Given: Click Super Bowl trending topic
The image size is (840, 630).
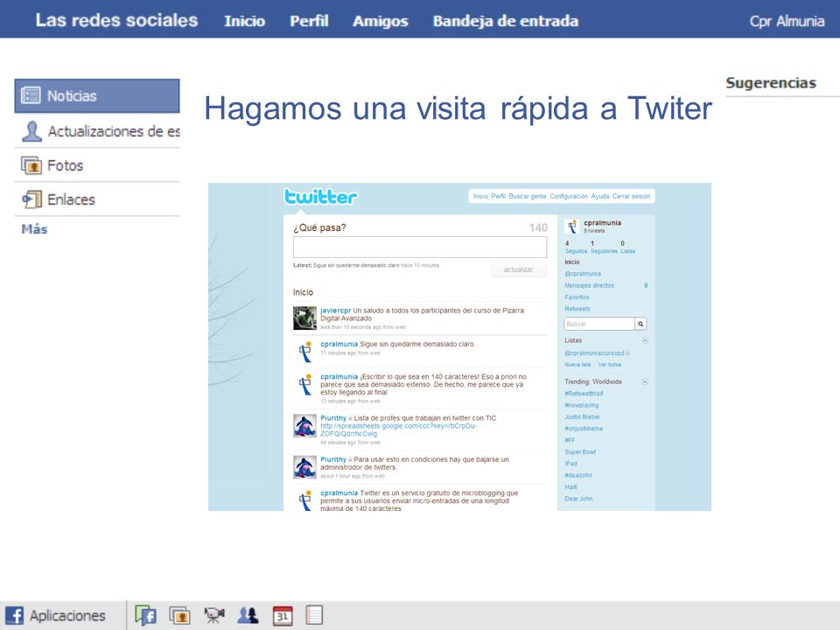Looking at the screenshot, I should 580,452.
